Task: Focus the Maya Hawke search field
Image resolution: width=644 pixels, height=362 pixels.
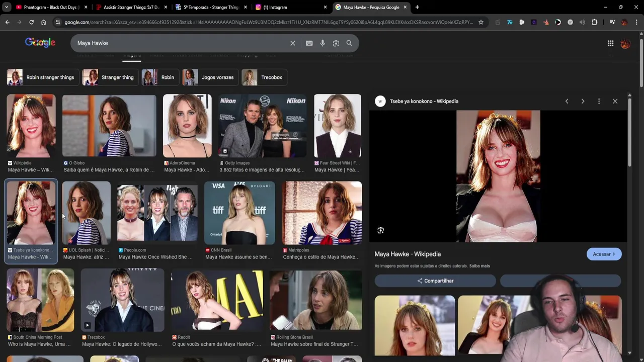Action: point(181,43)
